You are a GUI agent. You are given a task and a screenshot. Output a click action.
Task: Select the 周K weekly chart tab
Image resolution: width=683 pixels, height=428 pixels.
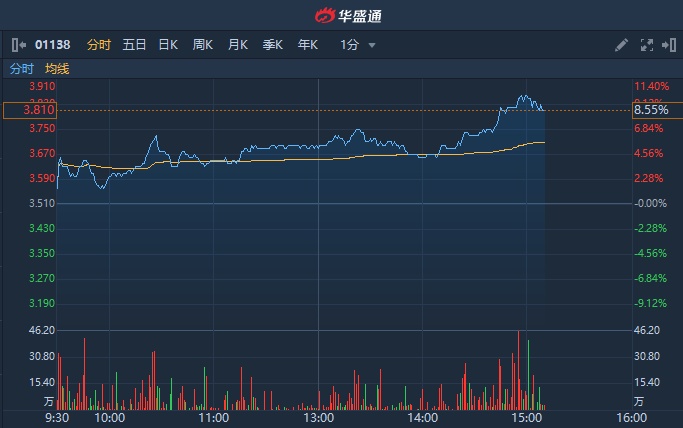pyautogui.click(x=202, y=45)
